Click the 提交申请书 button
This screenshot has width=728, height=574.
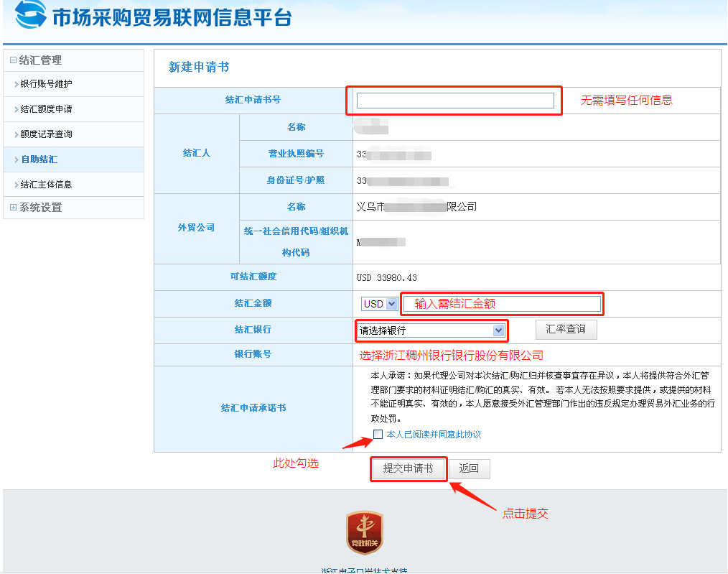pyautogui.click(x=408, y=468)
